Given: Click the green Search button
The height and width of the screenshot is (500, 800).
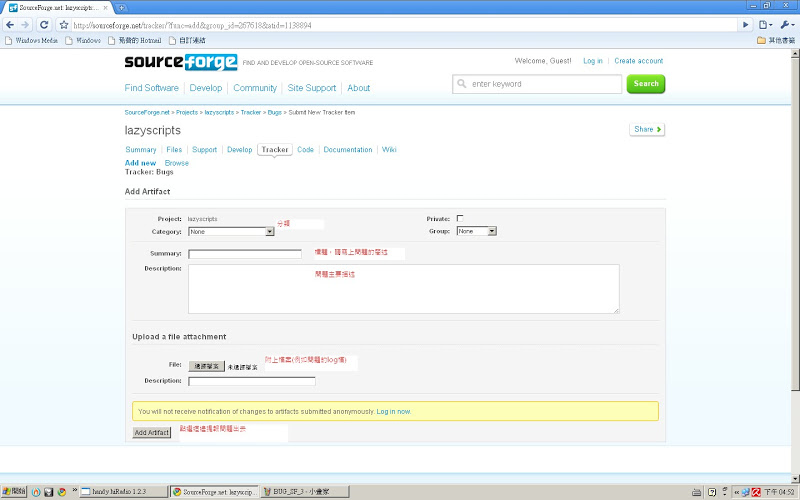Looking at the screenshot, I should [646, 84].
